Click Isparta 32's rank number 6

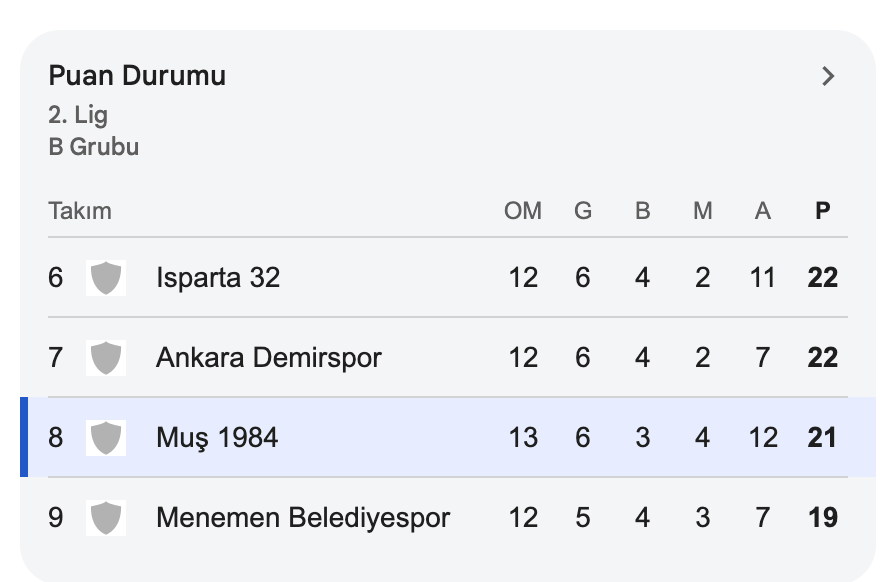[56, 278]
